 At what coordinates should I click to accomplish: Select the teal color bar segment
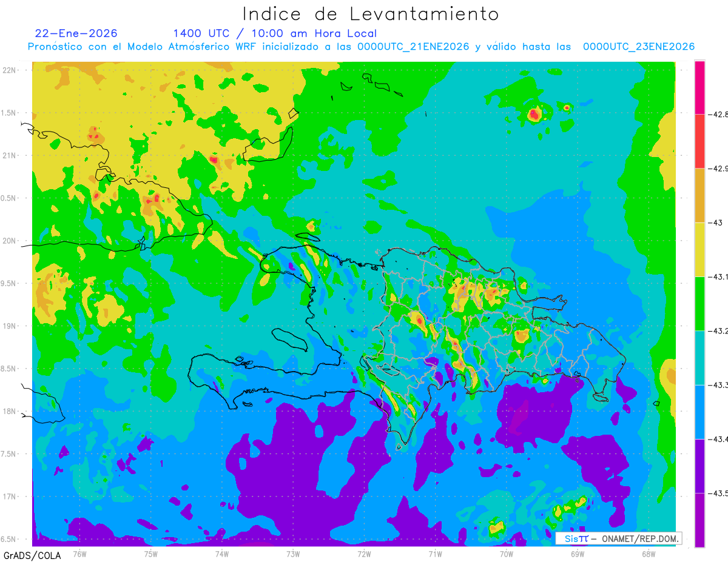[x=699, y=357]
